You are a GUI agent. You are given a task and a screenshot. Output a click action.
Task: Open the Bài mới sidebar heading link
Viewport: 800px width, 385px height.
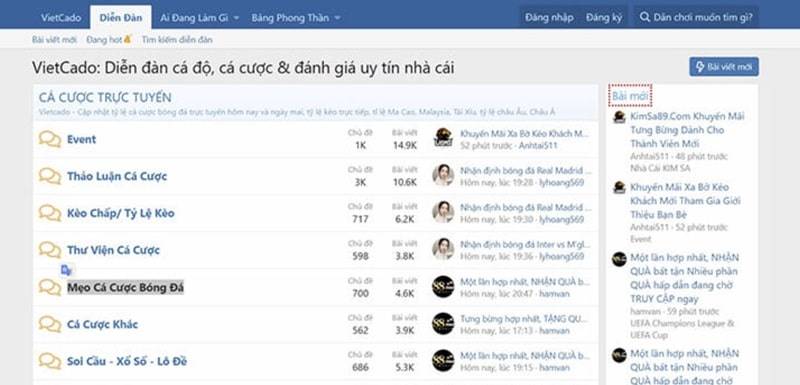coord(630,96)
